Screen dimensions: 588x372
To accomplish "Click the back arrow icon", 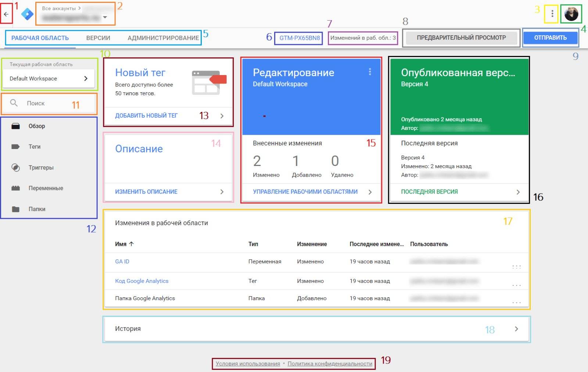I will click(6, 14).
